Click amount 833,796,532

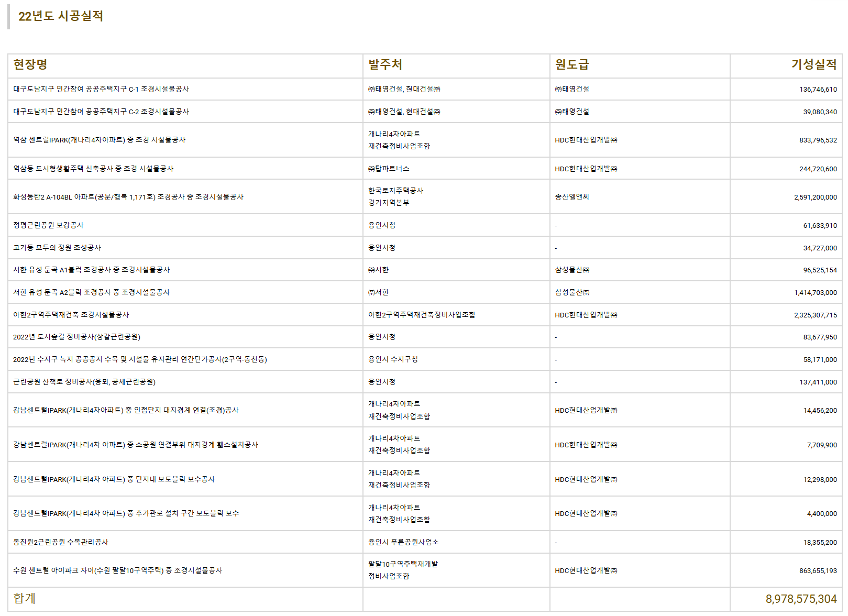818,140
